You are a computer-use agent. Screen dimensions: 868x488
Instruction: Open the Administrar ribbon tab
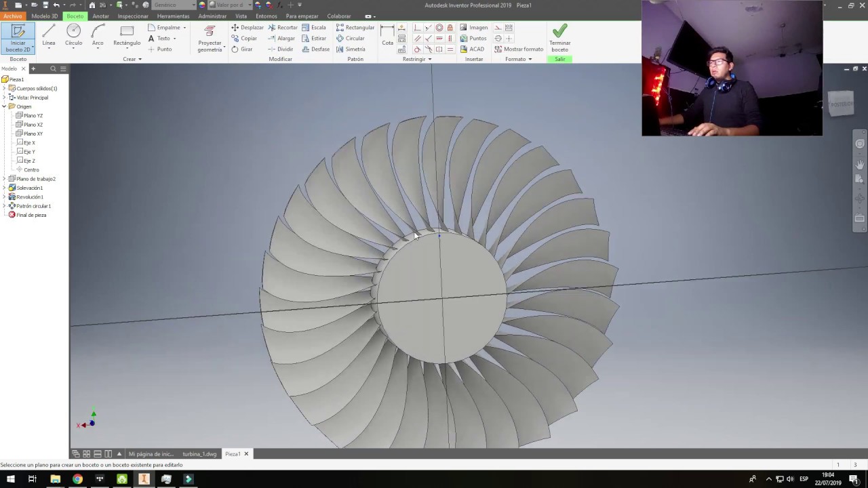212,16
